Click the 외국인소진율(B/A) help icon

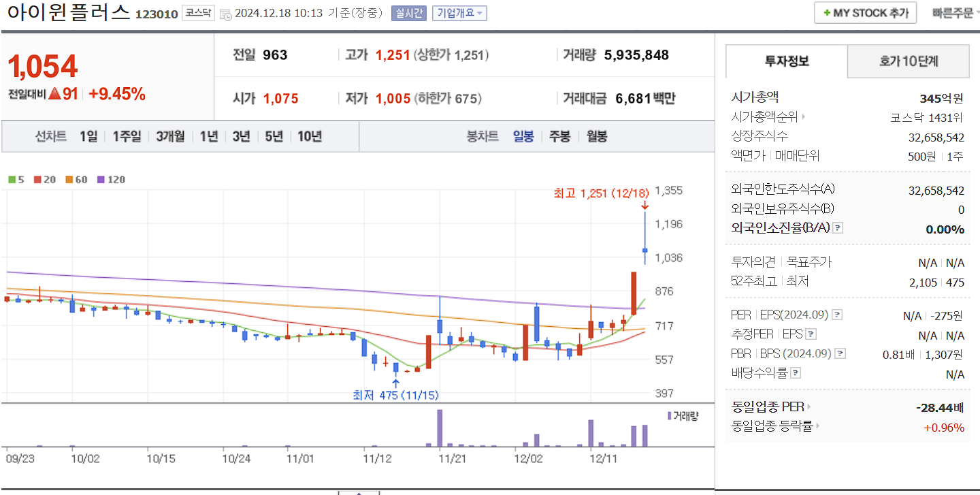(x=837, y=227)
